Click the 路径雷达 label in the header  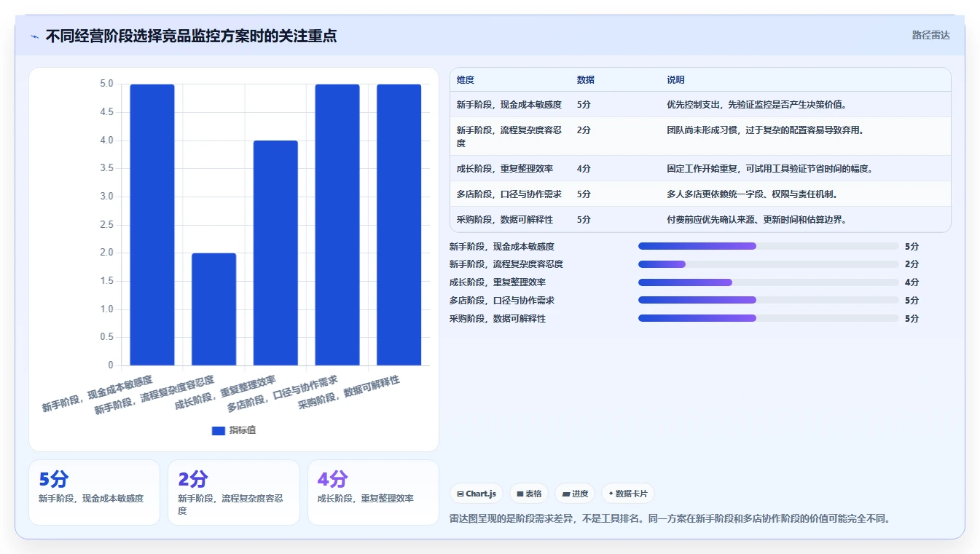pos(930,35)
